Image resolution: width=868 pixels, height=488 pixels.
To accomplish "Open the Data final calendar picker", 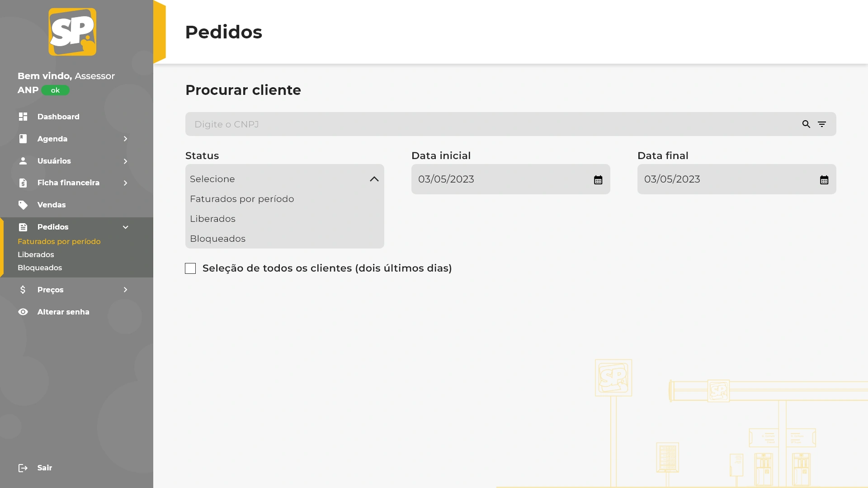I will tap(824, 180).
